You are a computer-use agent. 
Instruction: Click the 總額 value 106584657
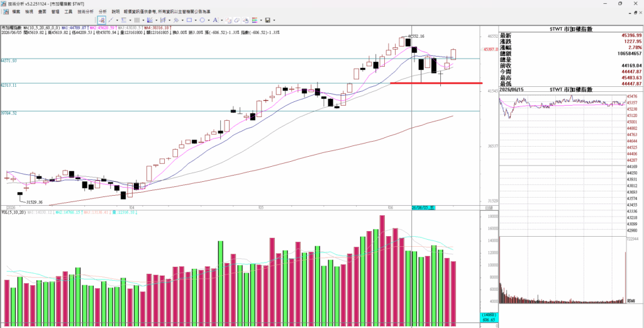coord(630,54)
